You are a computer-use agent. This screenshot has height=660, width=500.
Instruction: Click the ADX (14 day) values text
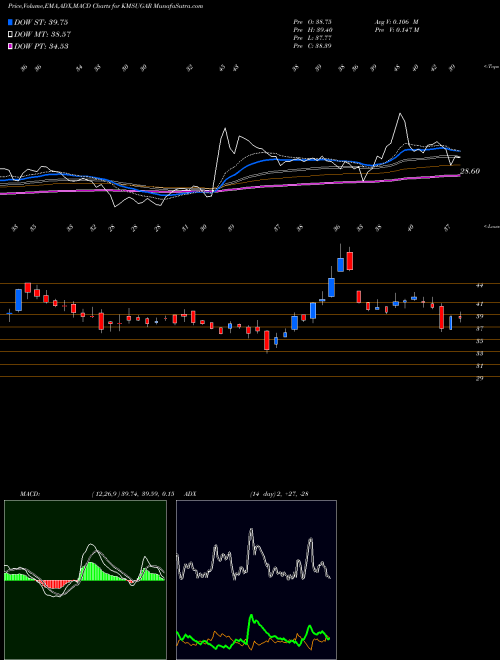279,494
